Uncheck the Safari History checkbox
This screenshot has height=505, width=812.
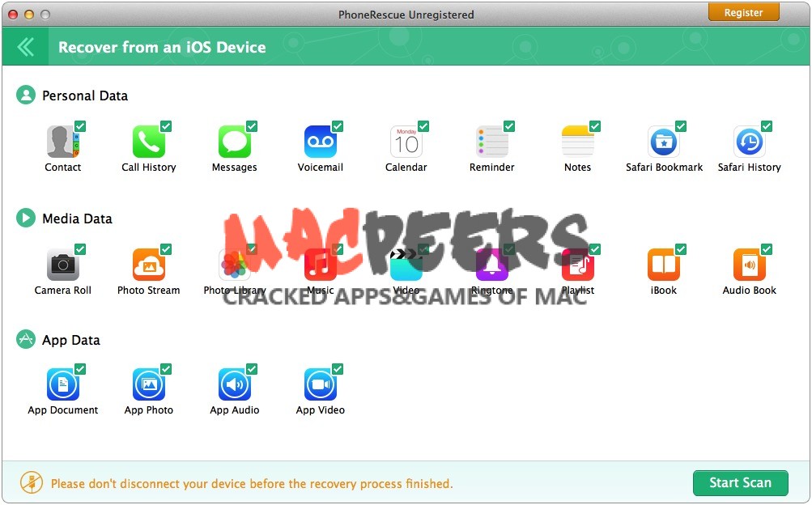click(x=767, y=125)
